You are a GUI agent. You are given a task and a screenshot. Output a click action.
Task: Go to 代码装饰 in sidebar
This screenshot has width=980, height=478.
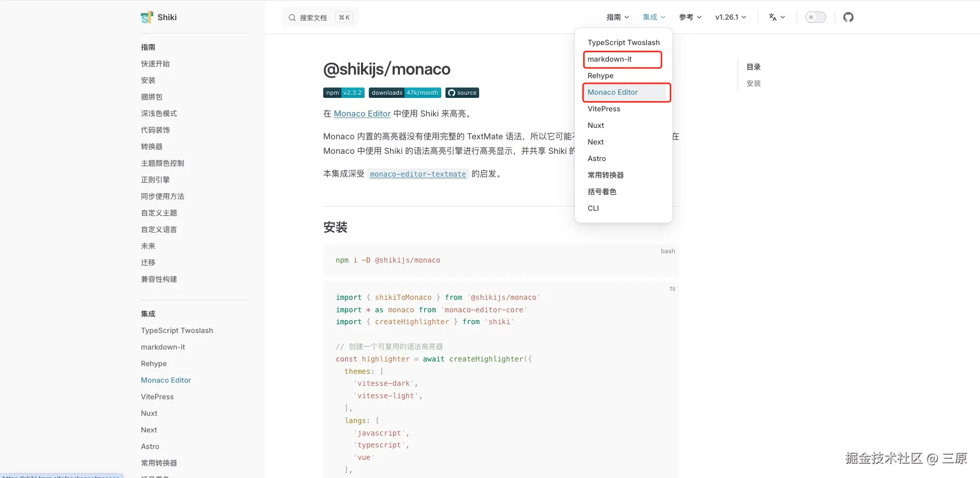point(155,130)
